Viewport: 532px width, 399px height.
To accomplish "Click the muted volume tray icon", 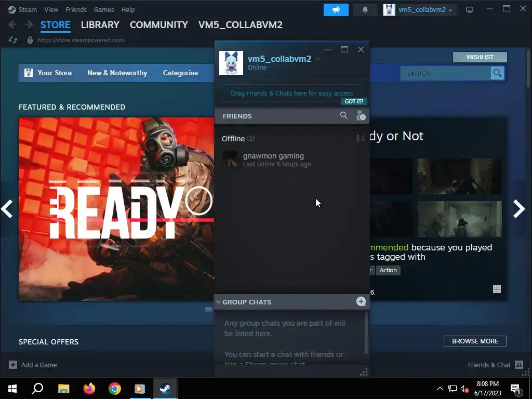I will [x=464, y=389].
